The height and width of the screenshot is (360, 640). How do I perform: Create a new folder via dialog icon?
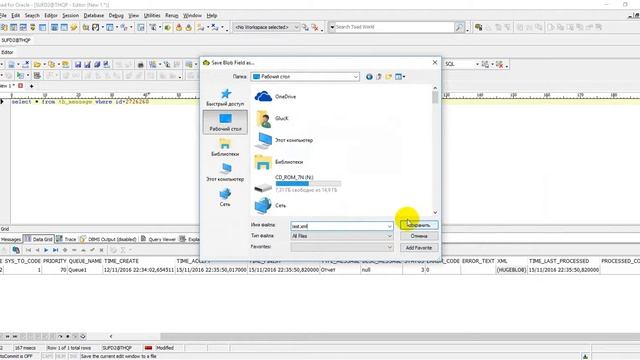389,77
